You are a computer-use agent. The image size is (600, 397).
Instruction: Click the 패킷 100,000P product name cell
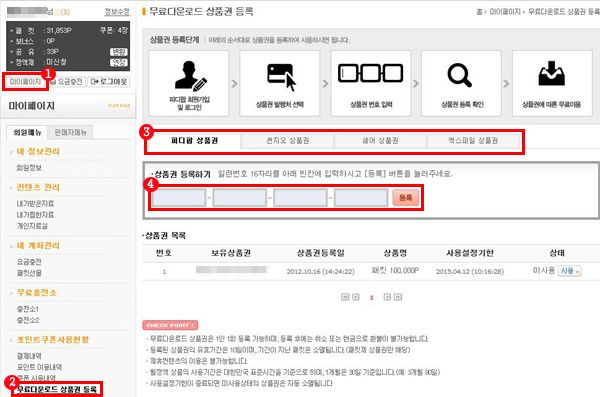395,271
